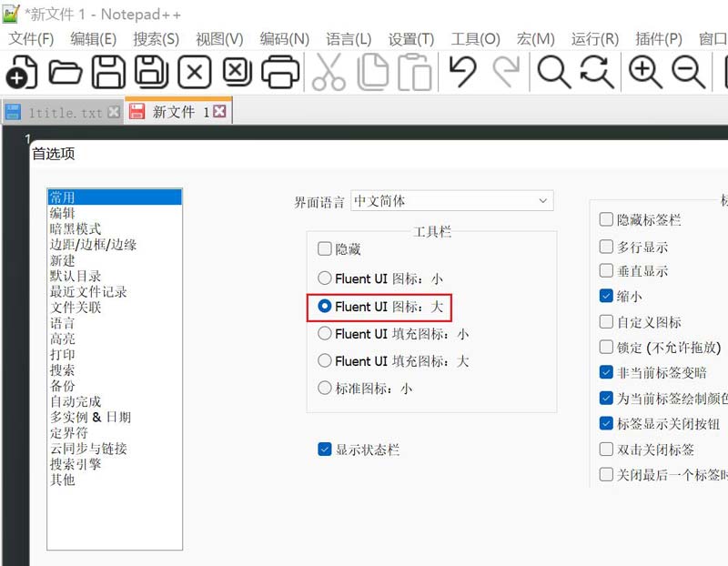Click the Save file toolbar icon
This screenshot has width=728, height=566.
[108, 72]
